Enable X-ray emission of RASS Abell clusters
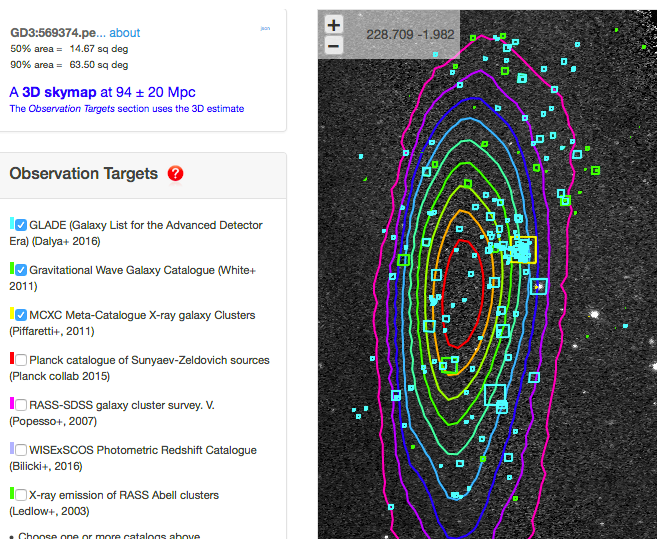The height and width of the screenshot is (539, 657). click(21, 495)
